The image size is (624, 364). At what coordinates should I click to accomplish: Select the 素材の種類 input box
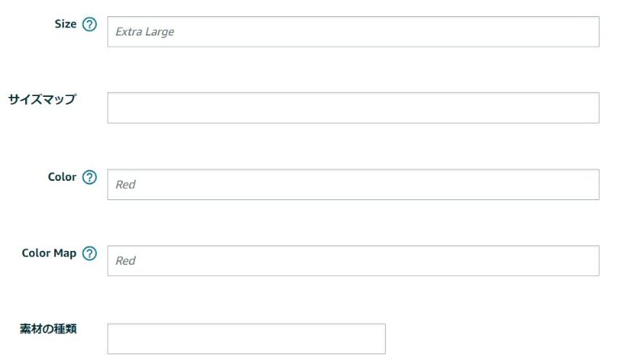point(246,338)
